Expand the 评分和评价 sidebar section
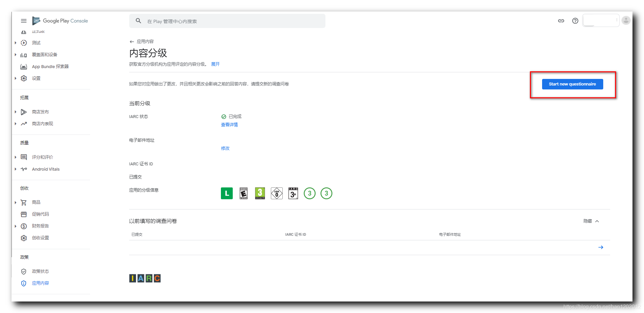This screenshot has width=644, height=313. (15, 157)
